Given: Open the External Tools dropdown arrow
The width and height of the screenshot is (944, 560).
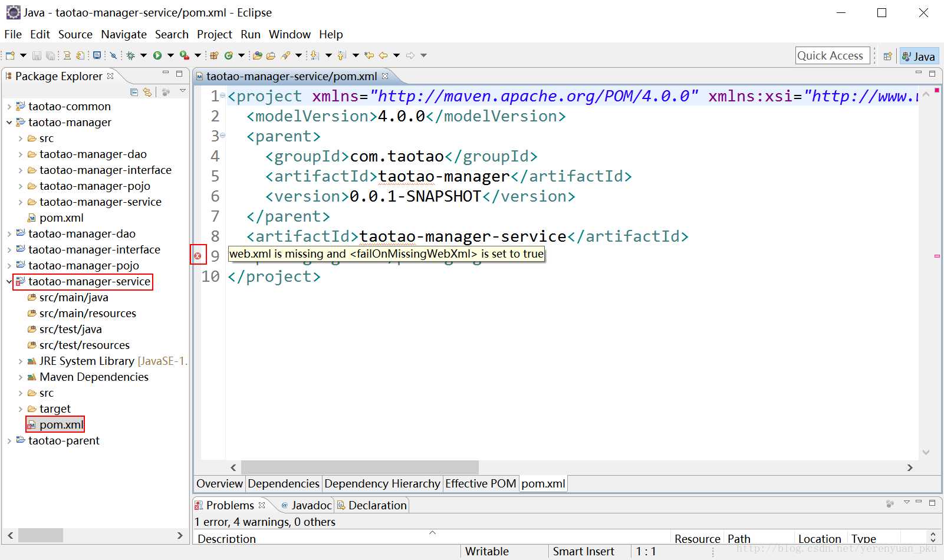Looking at the screenshot, I should [198, 55].
